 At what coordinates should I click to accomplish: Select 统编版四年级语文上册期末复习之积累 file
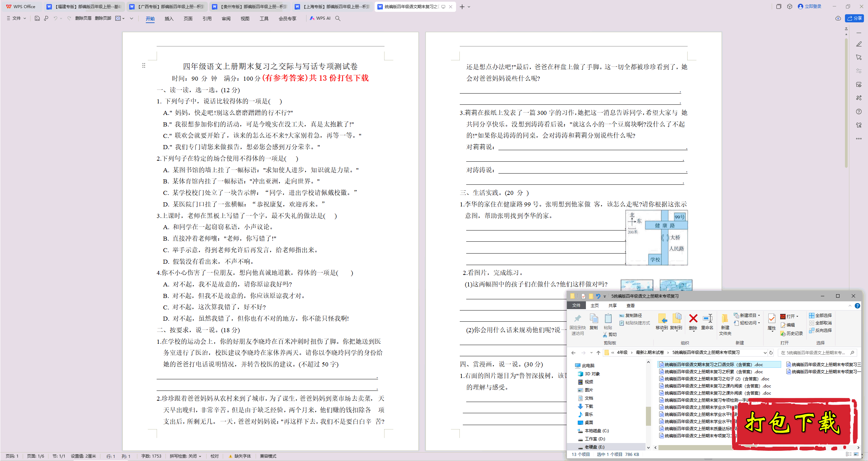click(711, 372)
